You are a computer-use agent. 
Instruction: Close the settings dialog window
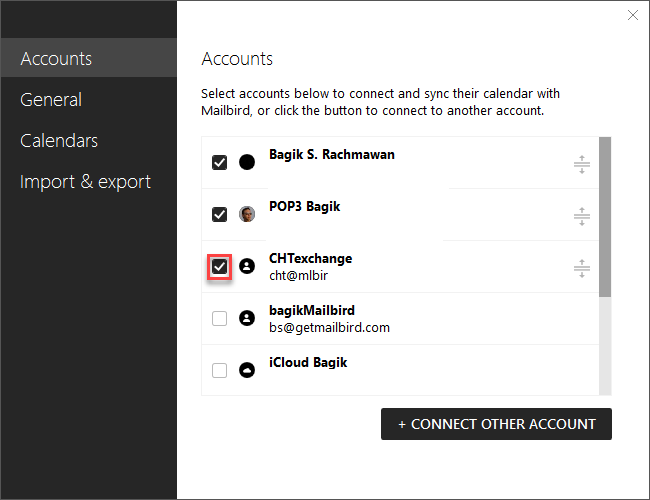[x=633, y=15]
